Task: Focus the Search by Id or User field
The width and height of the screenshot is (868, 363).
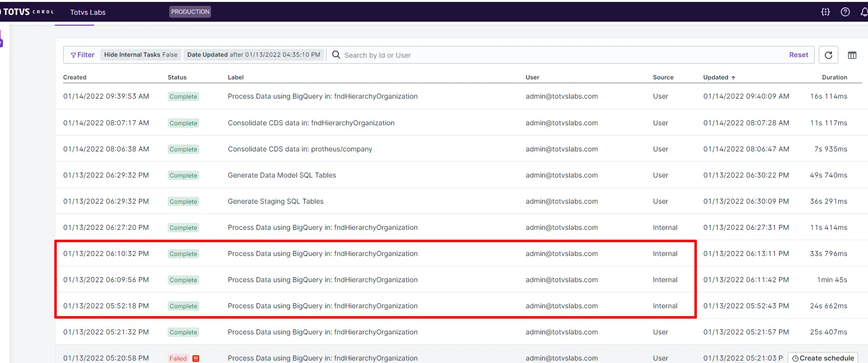Action: (562, 55)
